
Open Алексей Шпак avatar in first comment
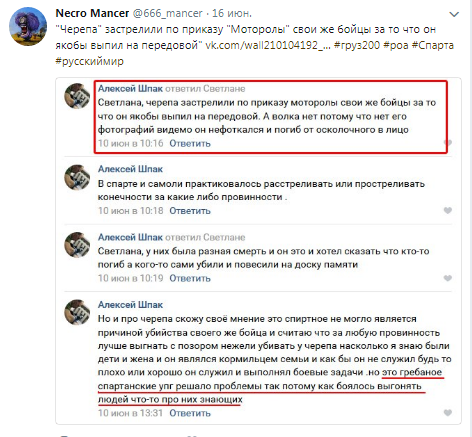tap(77, 96)
